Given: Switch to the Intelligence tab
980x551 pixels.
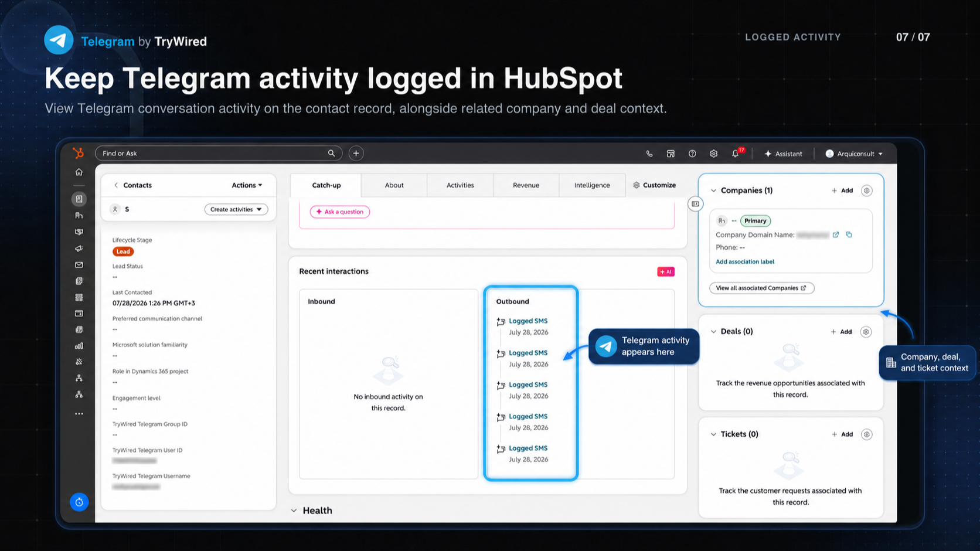Looking at the screenshot, I should (x=592, y=185).
